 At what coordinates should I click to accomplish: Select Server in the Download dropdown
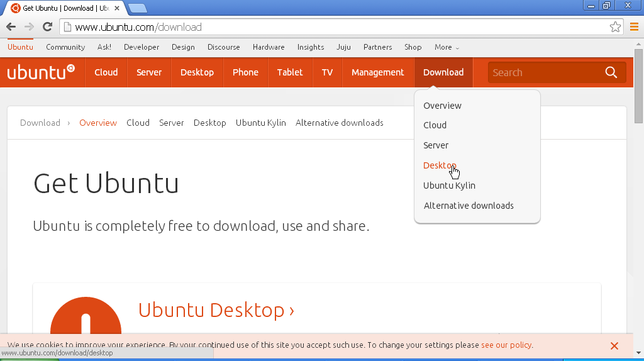(x=436, y=145)
